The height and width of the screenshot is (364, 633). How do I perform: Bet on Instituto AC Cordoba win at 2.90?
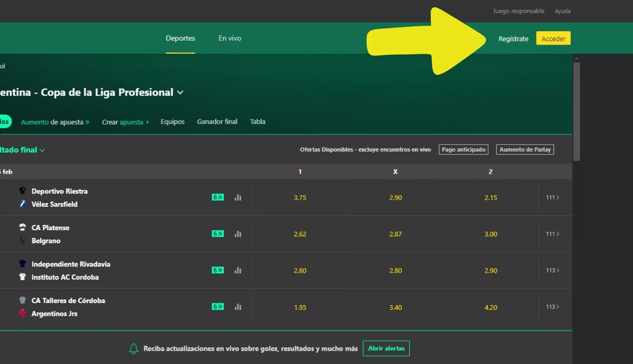[x=491, y=270]
